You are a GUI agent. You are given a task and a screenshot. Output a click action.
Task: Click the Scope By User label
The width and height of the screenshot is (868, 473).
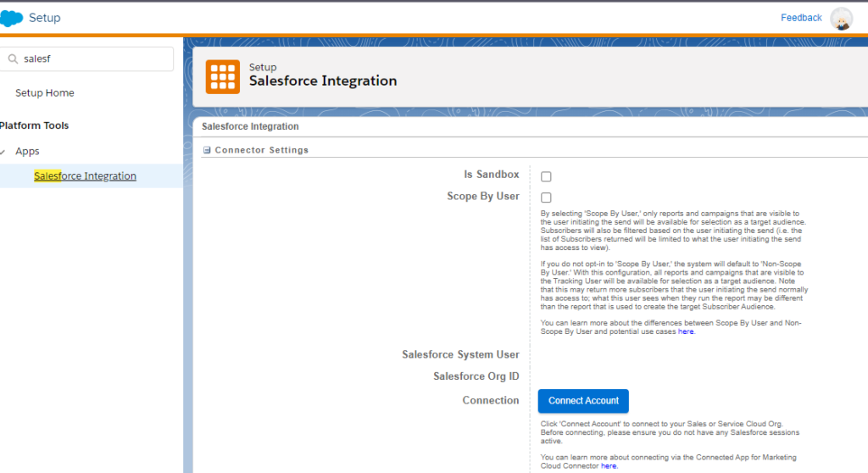(x=482, y=196)
